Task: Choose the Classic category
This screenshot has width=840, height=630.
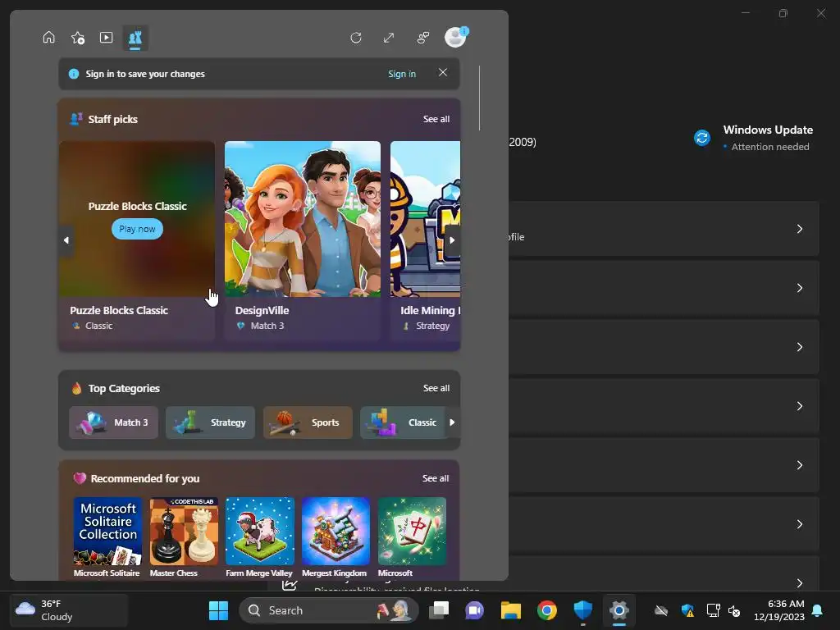Action: coord(403,422)
